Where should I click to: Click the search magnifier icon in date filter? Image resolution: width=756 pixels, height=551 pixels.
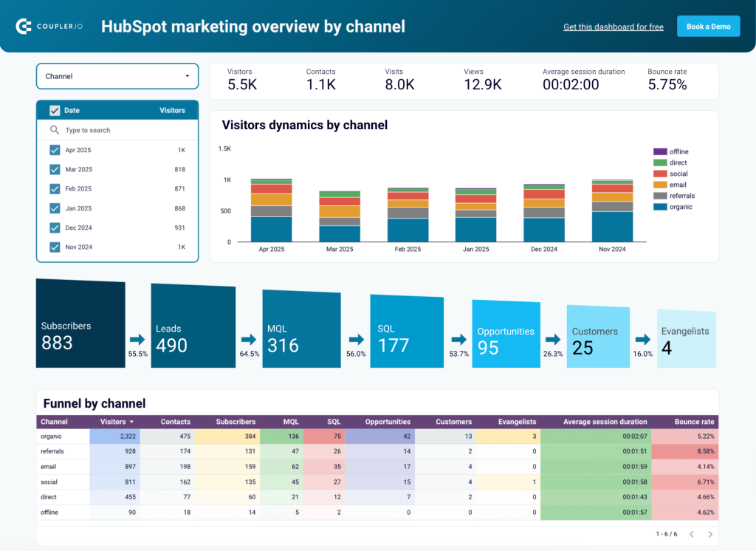tap(55, 130)
